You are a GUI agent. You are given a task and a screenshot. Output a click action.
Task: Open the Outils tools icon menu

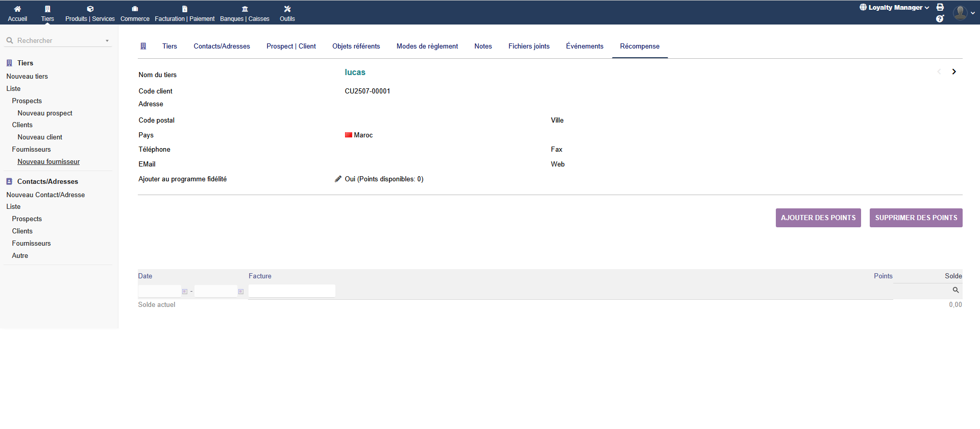(287, 9)
